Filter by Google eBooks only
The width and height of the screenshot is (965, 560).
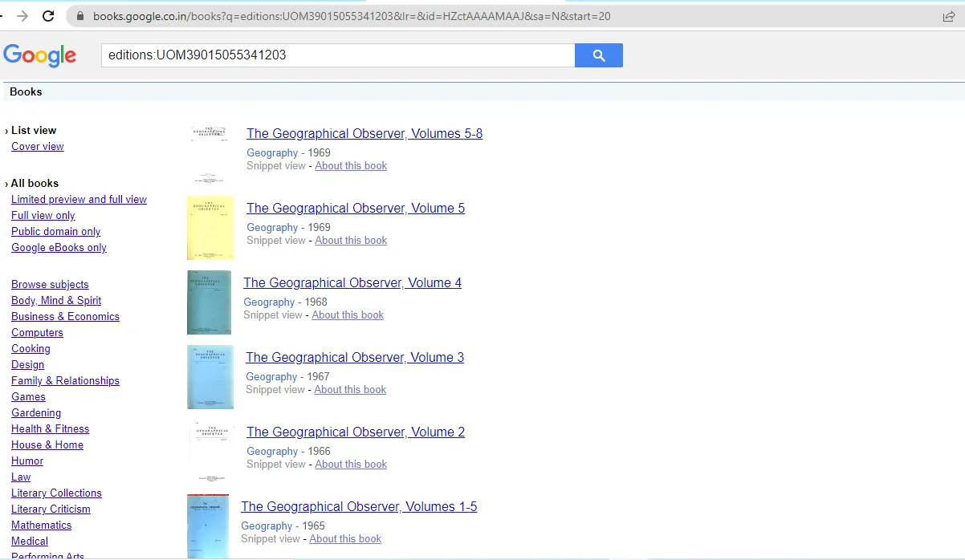59,248
